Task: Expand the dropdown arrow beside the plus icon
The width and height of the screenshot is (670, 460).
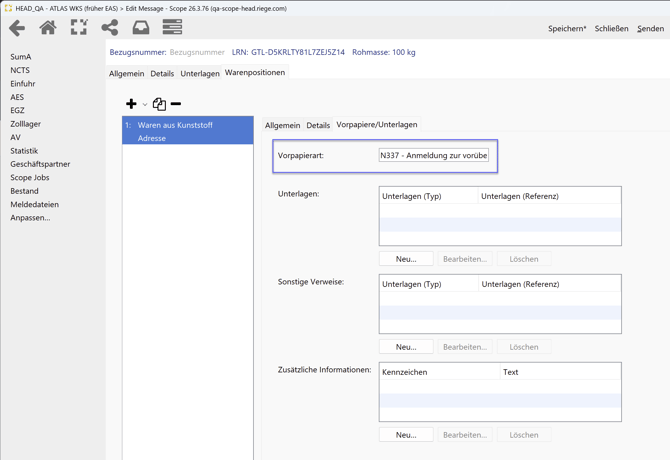Action: [x=145, y=105]
